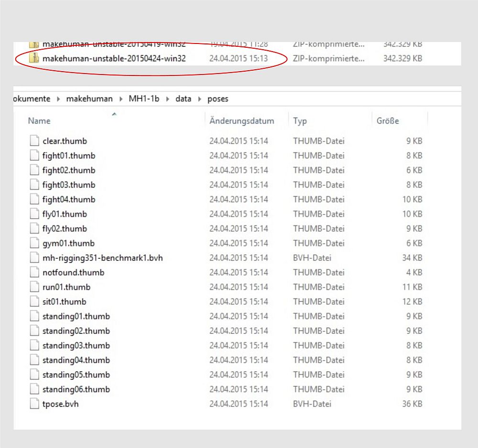Select the fly01.thumb file name
This screenshot has width=478, height=448.
point(65,214)
